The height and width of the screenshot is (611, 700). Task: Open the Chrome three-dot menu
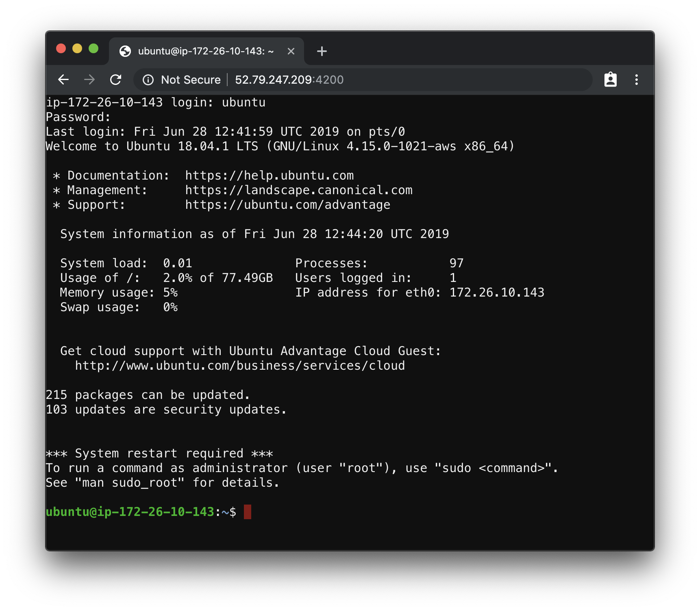pos(637,80)
